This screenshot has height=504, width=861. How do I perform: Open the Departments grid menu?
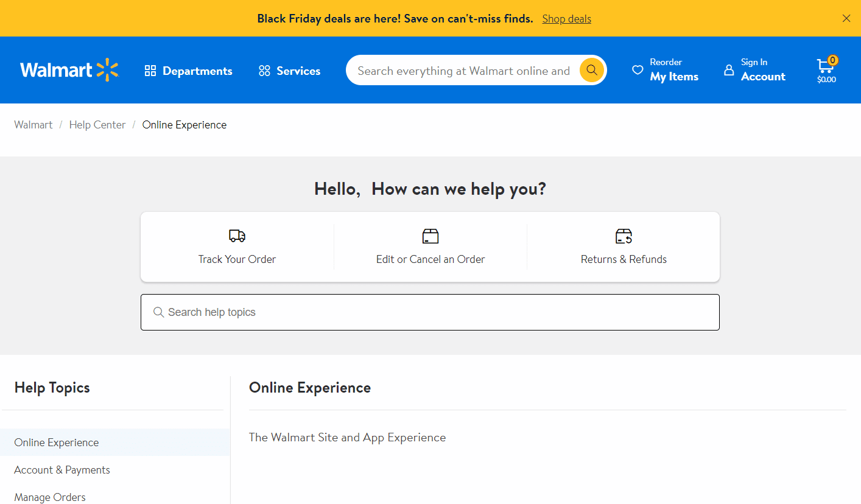(x=188, y=71)
